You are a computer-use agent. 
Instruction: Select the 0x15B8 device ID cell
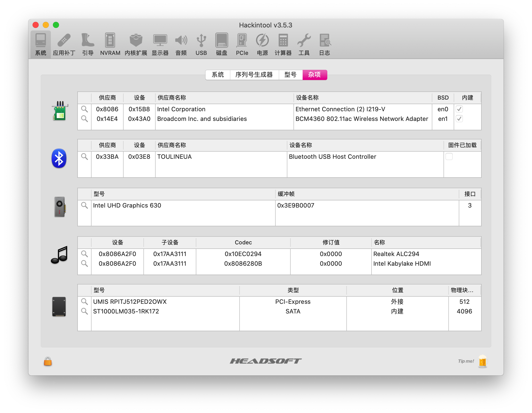coord(139,109)
